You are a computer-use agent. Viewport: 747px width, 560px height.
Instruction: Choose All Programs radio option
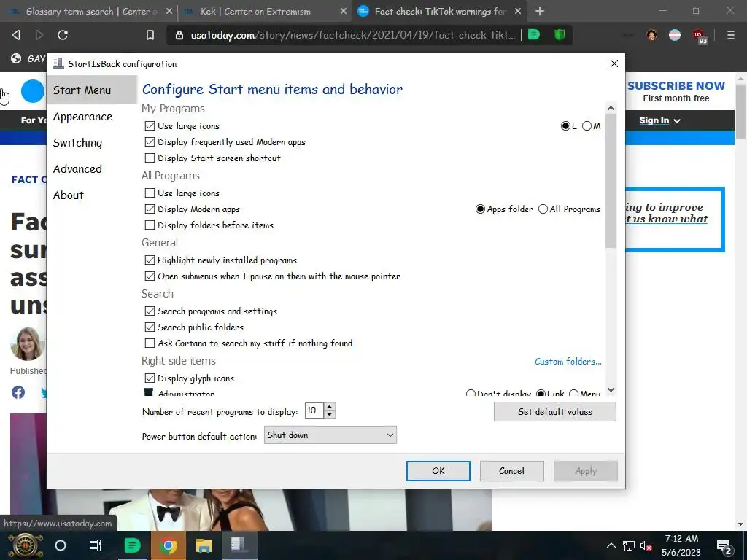tap(543, 209)
